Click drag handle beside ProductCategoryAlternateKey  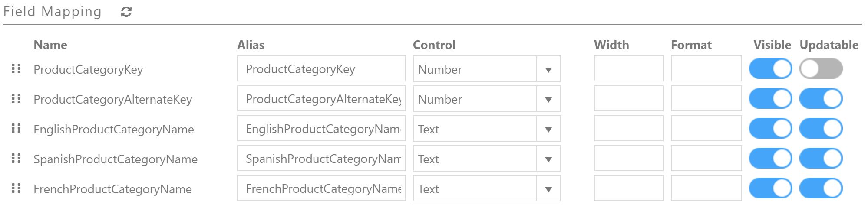[x=16, y=98]
